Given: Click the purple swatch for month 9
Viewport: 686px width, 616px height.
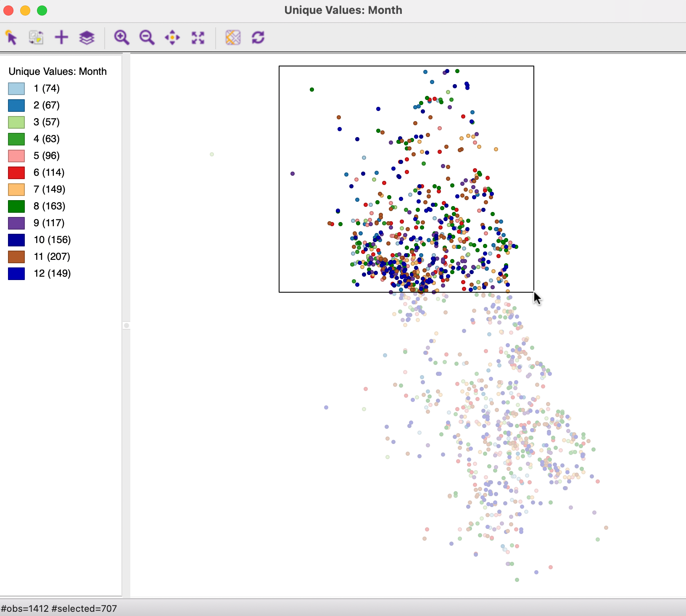Looking at the screenshot, I should point(16,223).
